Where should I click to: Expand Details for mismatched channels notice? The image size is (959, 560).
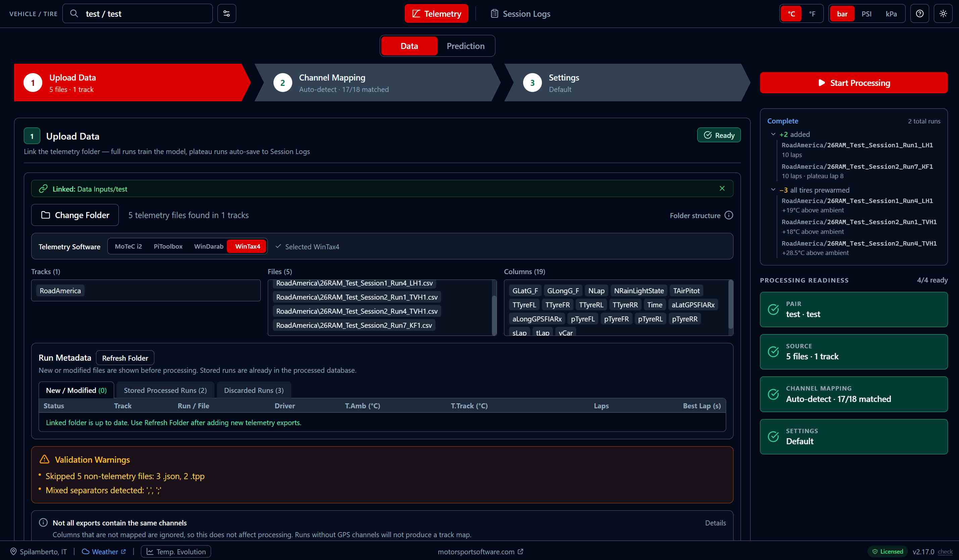click(715, 523)
